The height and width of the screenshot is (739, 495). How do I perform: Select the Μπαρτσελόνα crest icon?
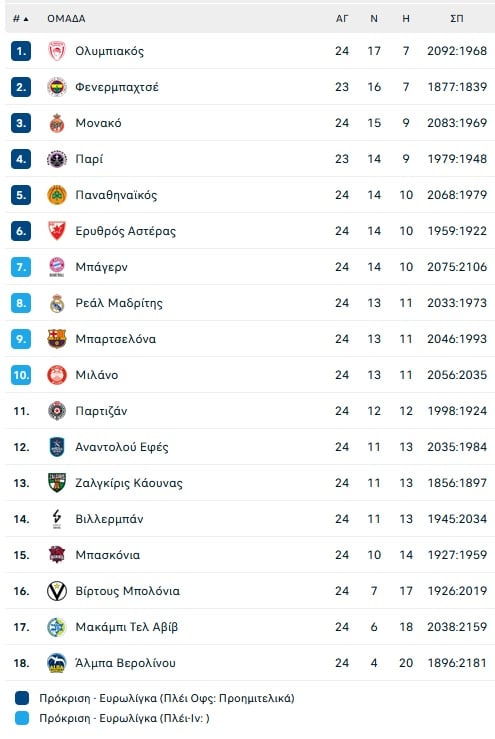click(57, 339)
